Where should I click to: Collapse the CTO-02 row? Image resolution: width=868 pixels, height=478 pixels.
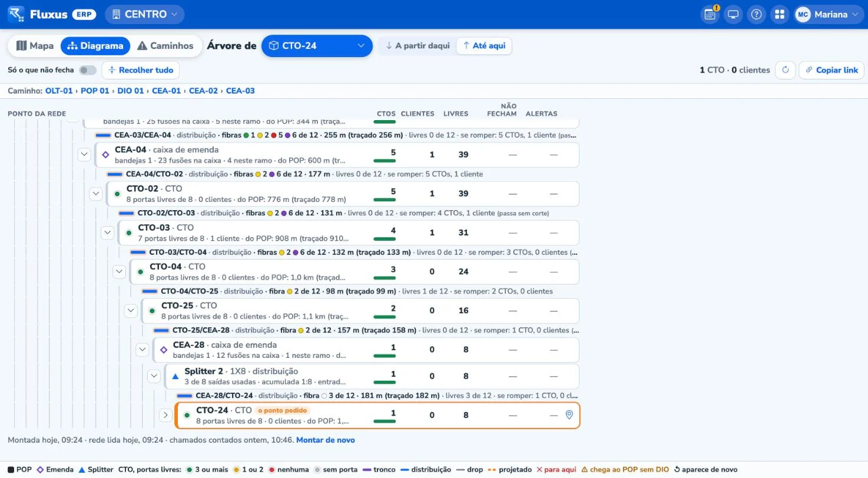(x=96, y=194)
